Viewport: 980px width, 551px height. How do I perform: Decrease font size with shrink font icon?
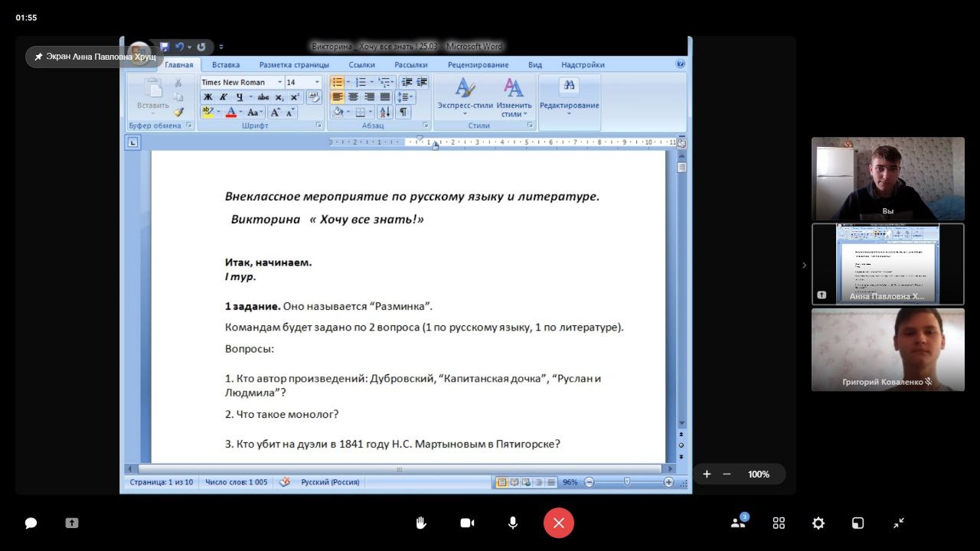point(290,112)
